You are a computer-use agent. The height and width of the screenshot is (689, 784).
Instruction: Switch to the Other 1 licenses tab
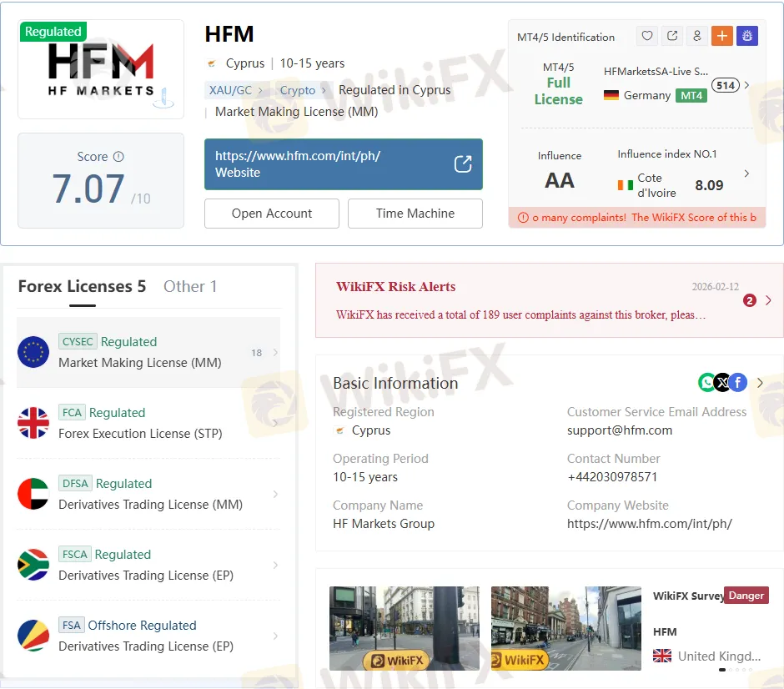pos(190,286)
